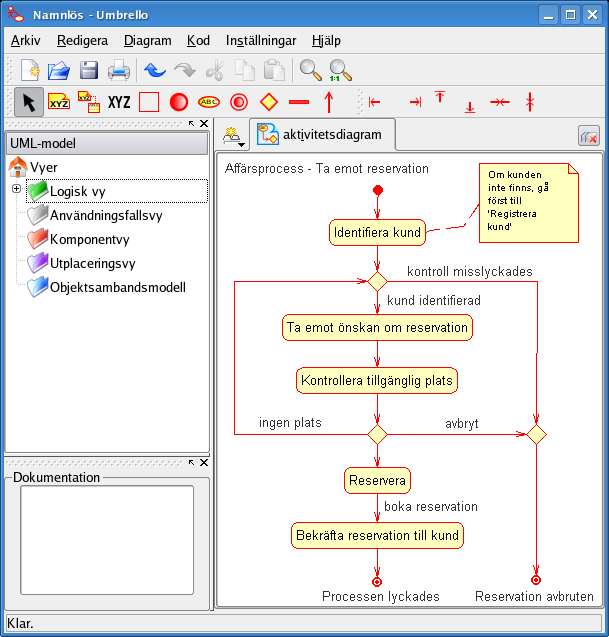This screenshot has height=637, width=609.
Task: Click the grey Redo arrow icon
Action: (185, 70)
